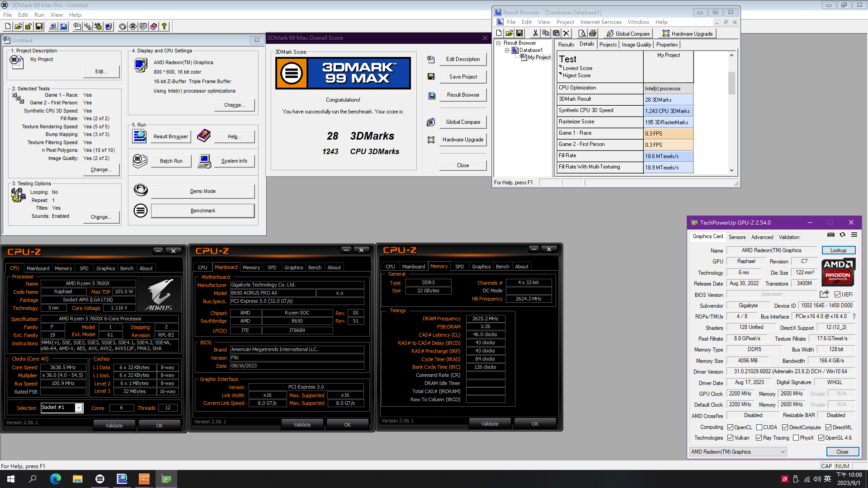Open the SPD tab in the first CPU-Z window
868x488 pixels.
click(84, 268)
